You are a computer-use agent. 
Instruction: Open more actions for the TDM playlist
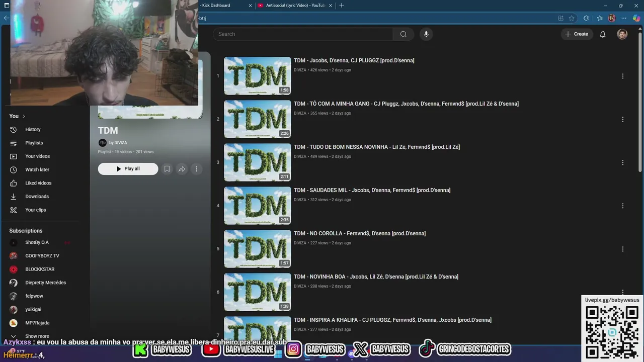click(197, 169)
